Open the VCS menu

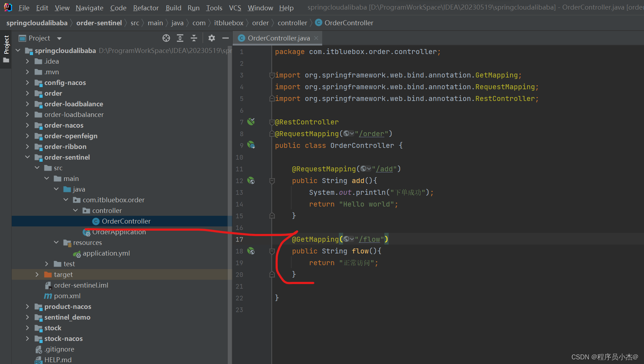tap(235, 8)
